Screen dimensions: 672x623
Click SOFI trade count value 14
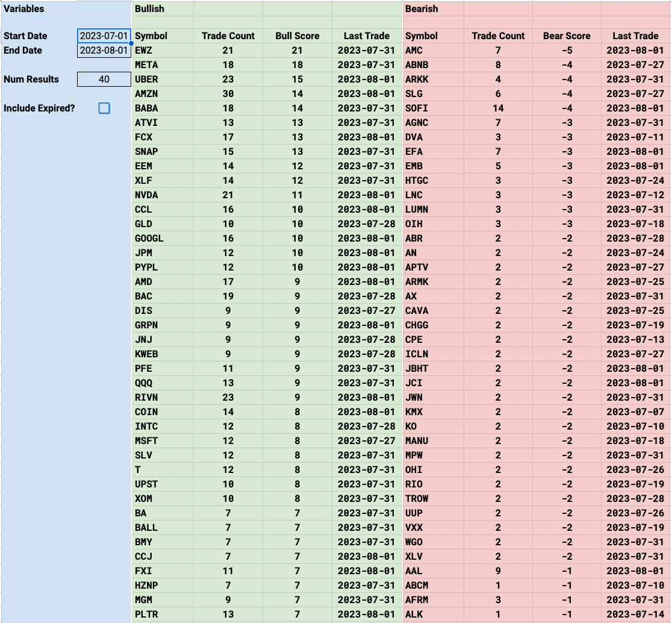pos(498,108)
